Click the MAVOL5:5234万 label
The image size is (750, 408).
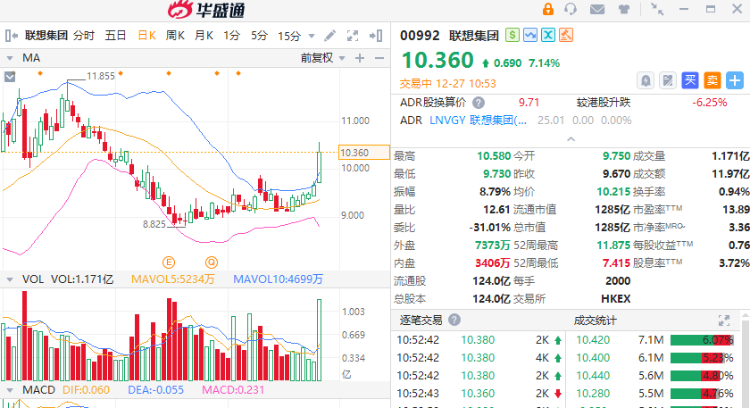tap(173, 279)
